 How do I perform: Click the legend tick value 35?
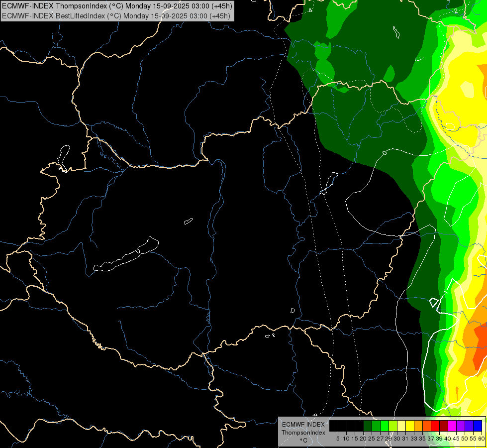click(422, 439)
